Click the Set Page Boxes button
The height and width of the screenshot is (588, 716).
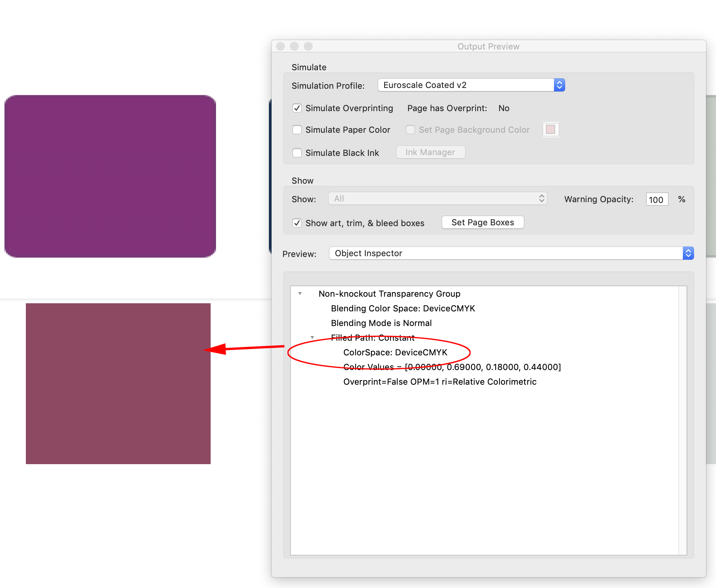[x=483, y=222]
